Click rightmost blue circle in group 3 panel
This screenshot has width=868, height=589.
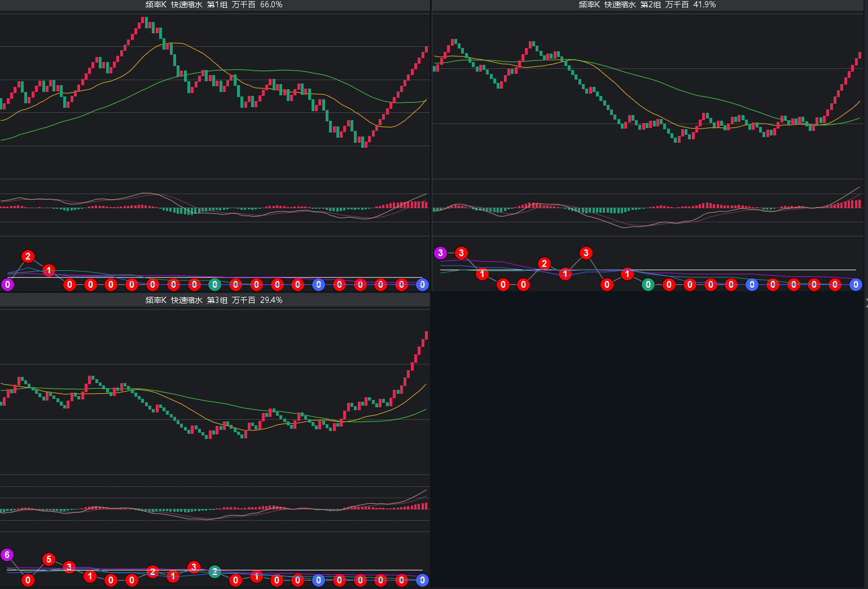pos(422,580)
